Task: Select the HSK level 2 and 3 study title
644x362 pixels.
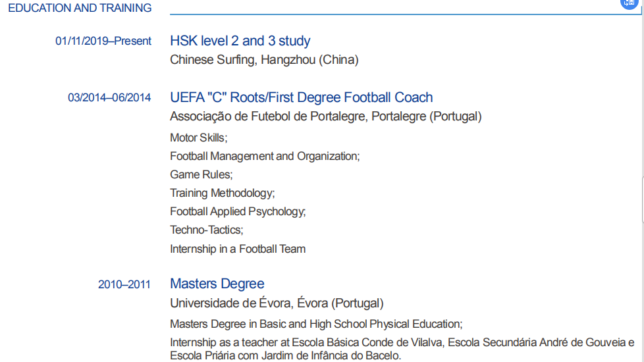Action: point(240,41)
